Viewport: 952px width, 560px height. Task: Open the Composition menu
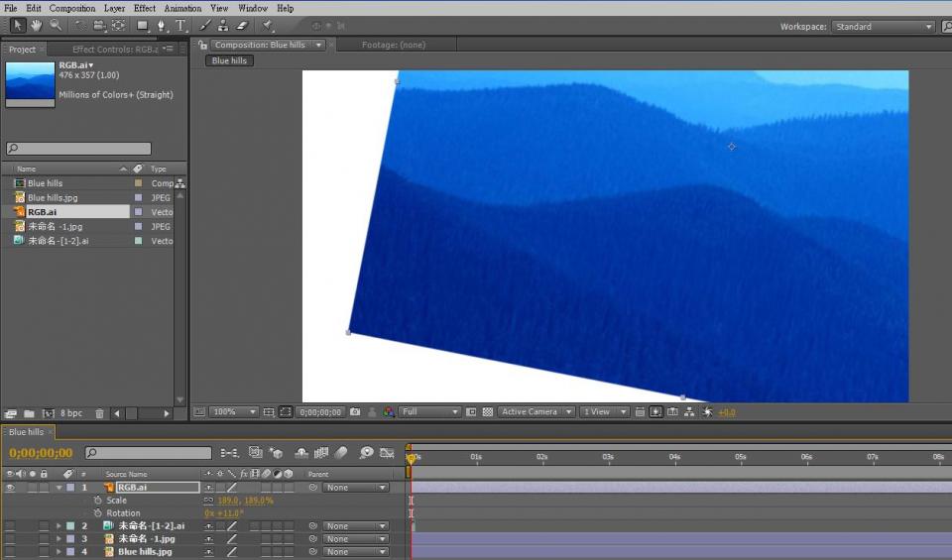point(72,8)
